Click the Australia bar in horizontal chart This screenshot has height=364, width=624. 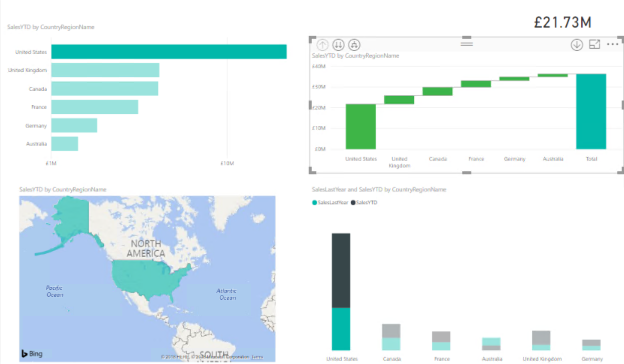pos(64,144)
